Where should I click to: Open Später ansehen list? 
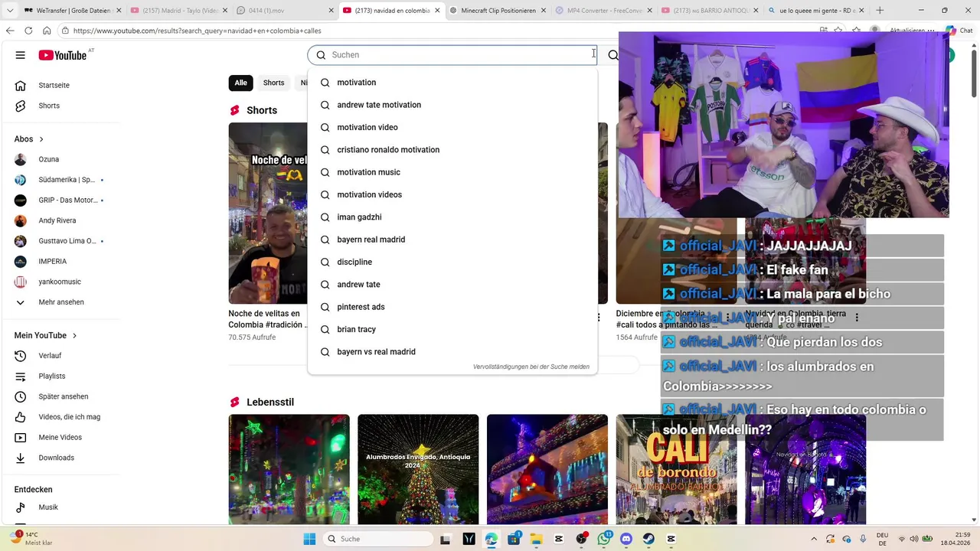(x=64, y=396)
